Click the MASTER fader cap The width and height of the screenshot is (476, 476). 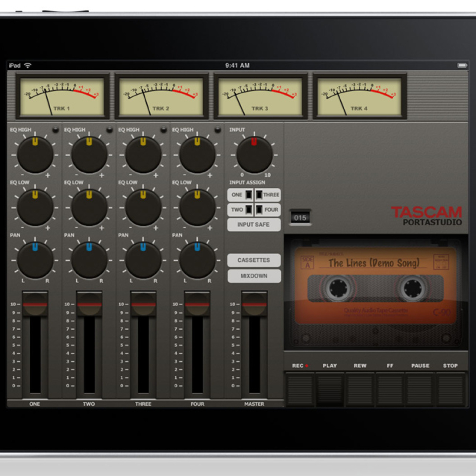point(255,304)
